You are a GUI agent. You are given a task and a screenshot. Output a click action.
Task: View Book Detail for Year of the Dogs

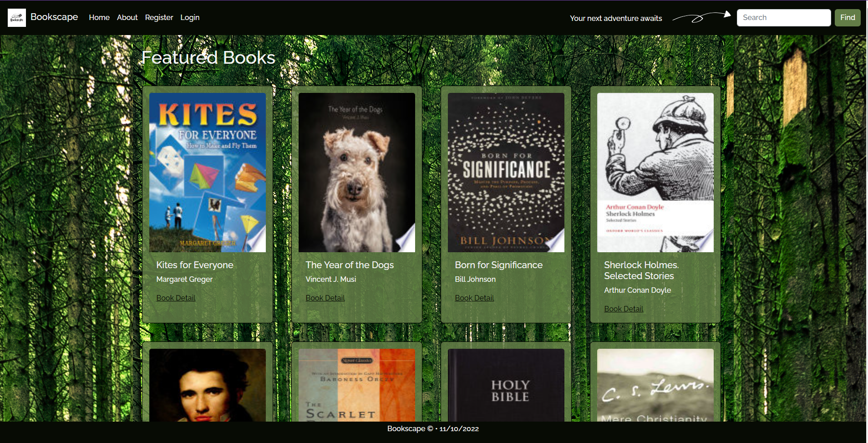[325, 298]
